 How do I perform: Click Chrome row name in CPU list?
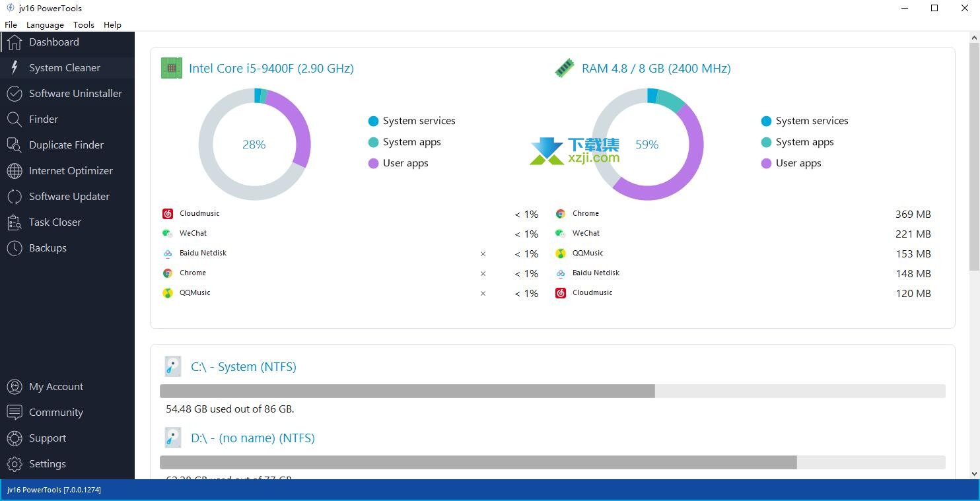tap(193, 273)
